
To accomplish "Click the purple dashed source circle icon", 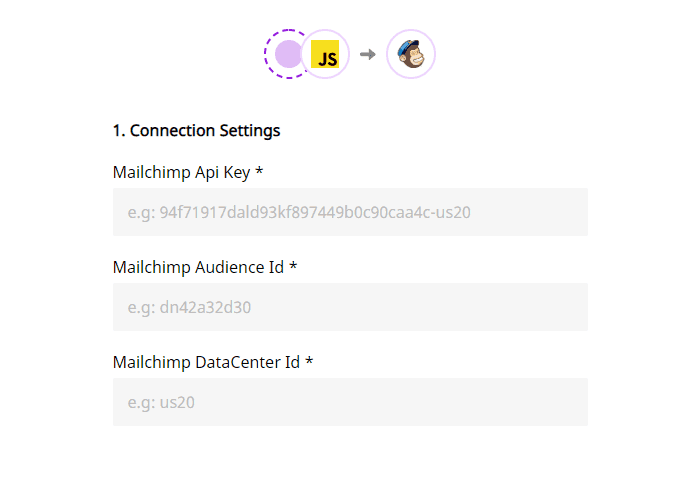I will pyautogui.click(x=284, y=54).
